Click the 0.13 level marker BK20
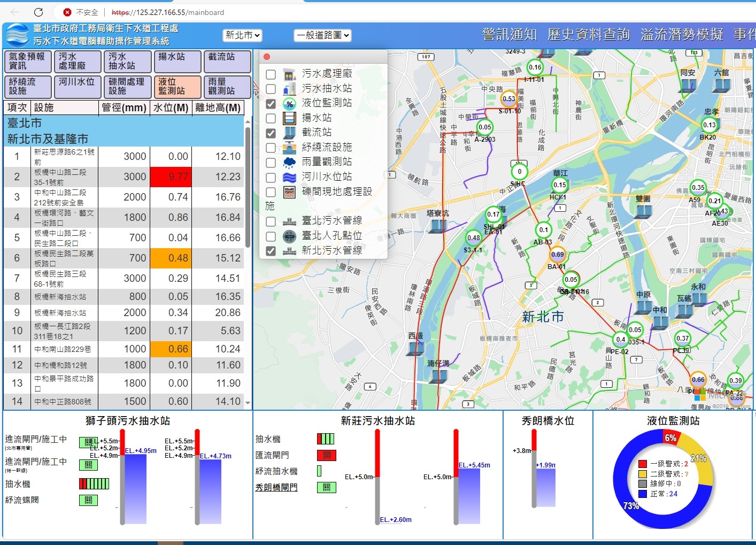This screenshot has height=545, width=756. coord(709,125)
